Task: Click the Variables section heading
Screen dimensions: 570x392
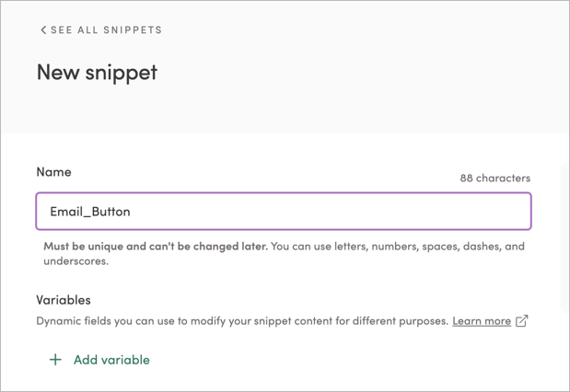Action: pyautogui.click(x=63, y=300)
